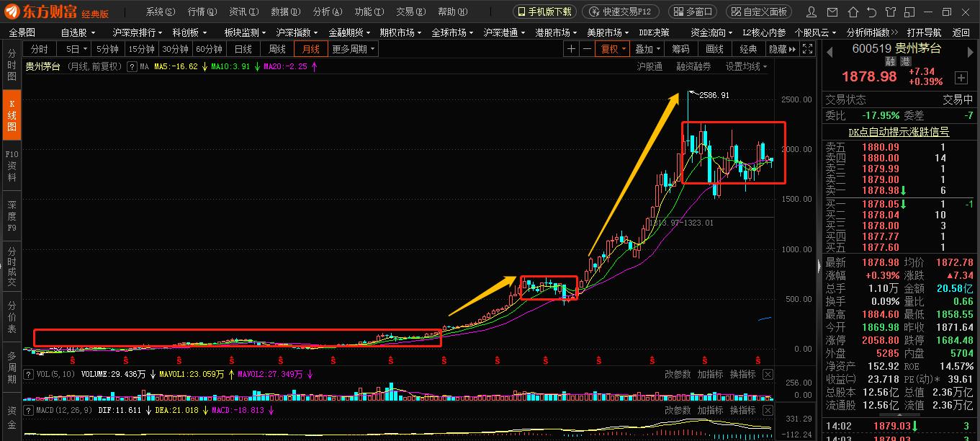Image resolution: width=980 pixels, height=441 pixels.
Task: Select the 月线 monthly period
Action: tap(311, 48)
